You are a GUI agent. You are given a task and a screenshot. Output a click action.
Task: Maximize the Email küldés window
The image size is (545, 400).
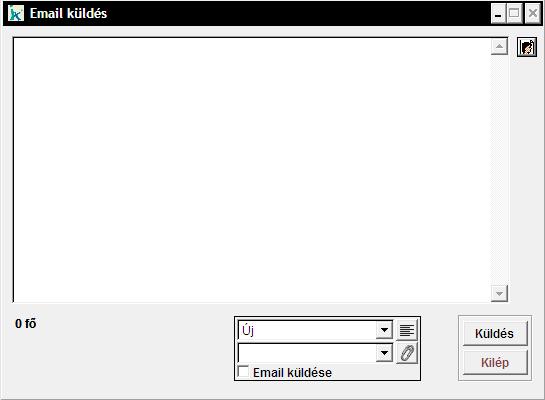pyautogui.click(x=514, y=14)
